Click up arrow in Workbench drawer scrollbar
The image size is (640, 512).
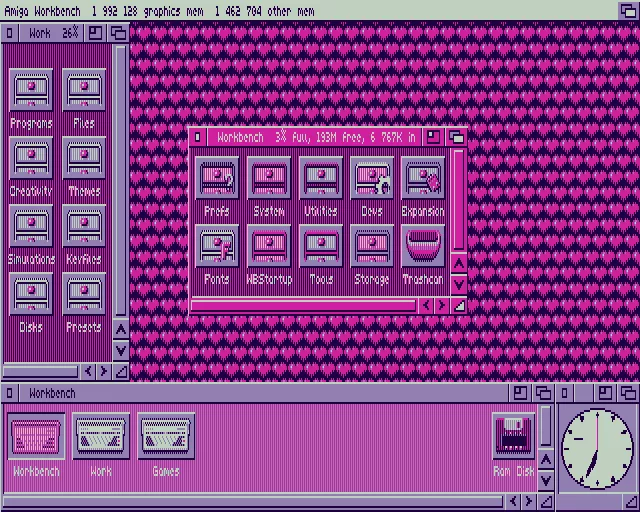point(458,264)
